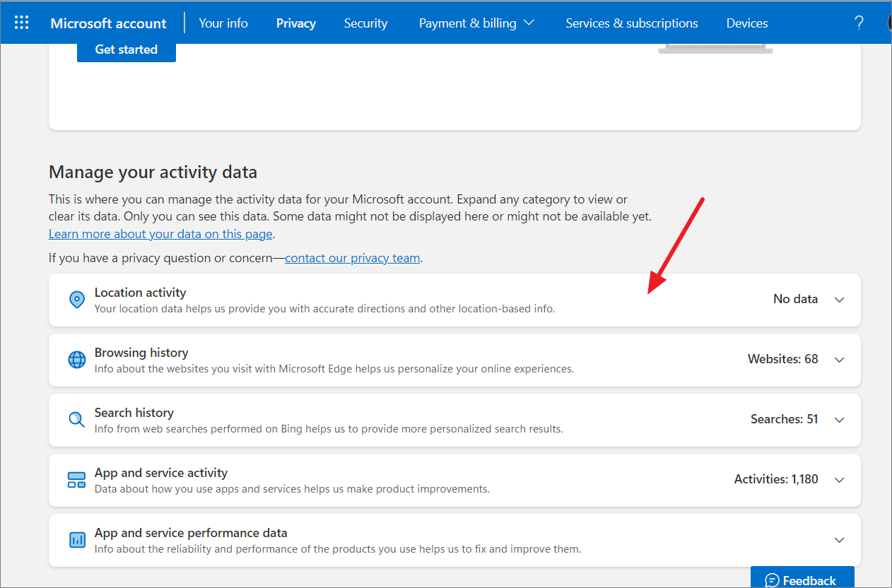Screen dimensions: 892x588
Task: Expand App and service performance data chevron
Action: (839, 540)
